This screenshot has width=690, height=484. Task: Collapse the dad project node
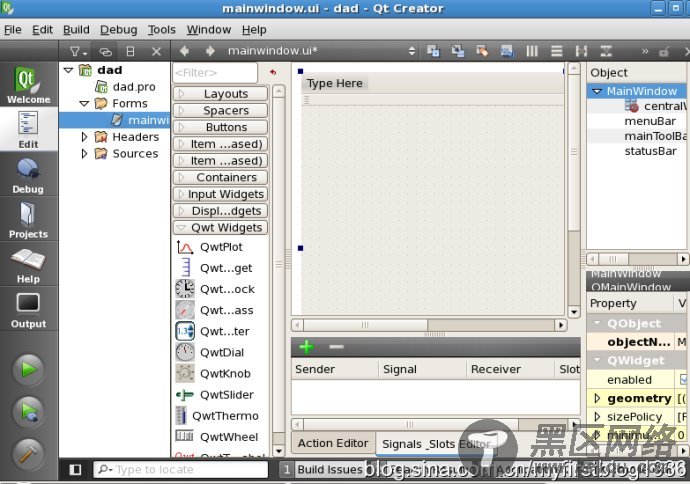pyautogui.click(x=68, y=70)
